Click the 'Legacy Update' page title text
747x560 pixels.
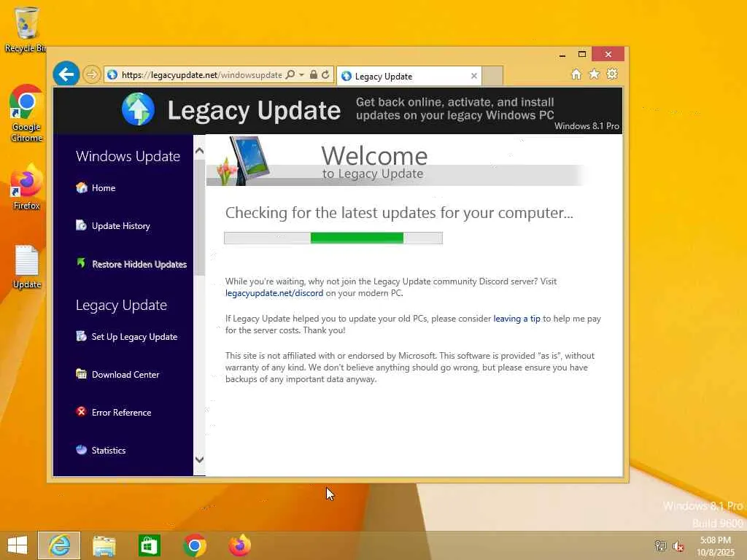click(x=254, y=111)
